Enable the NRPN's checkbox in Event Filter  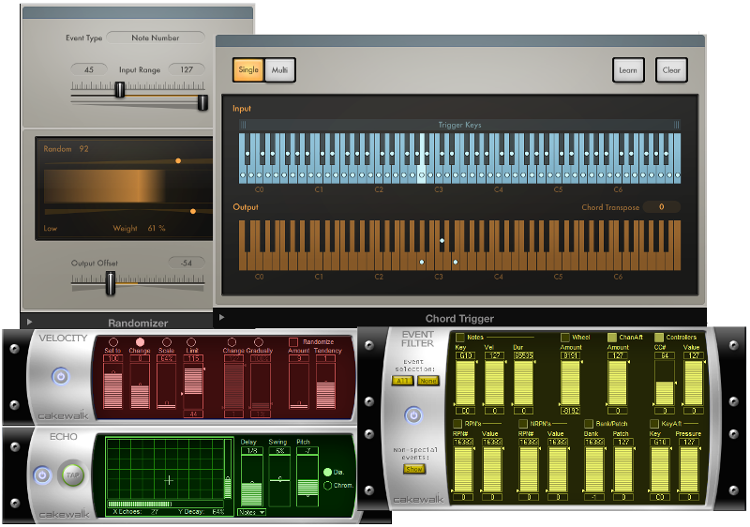(x=523, y=424)
